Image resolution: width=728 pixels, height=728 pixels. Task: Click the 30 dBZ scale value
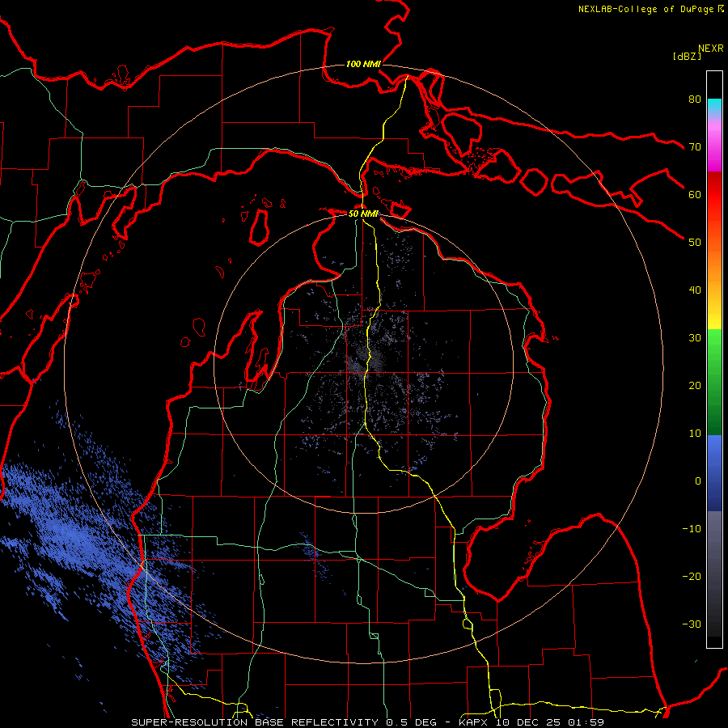[695, 338]
